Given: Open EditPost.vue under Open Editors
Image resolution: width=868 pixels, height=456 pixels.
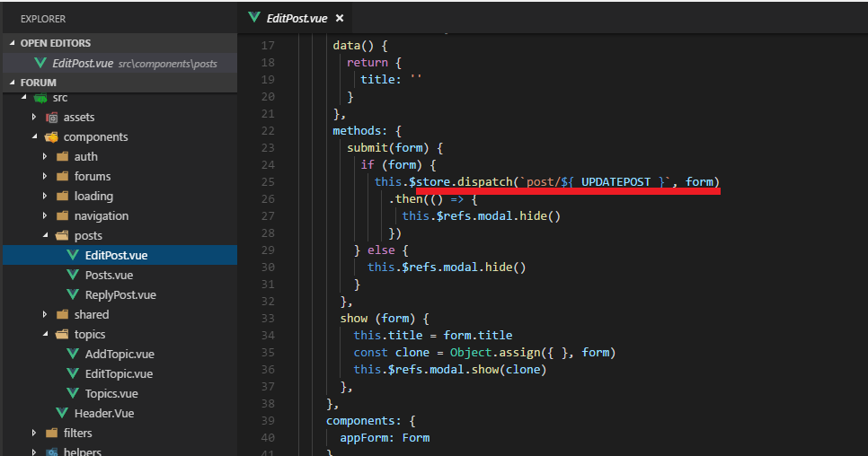Looking at the screenshot, I should point(120,63).
